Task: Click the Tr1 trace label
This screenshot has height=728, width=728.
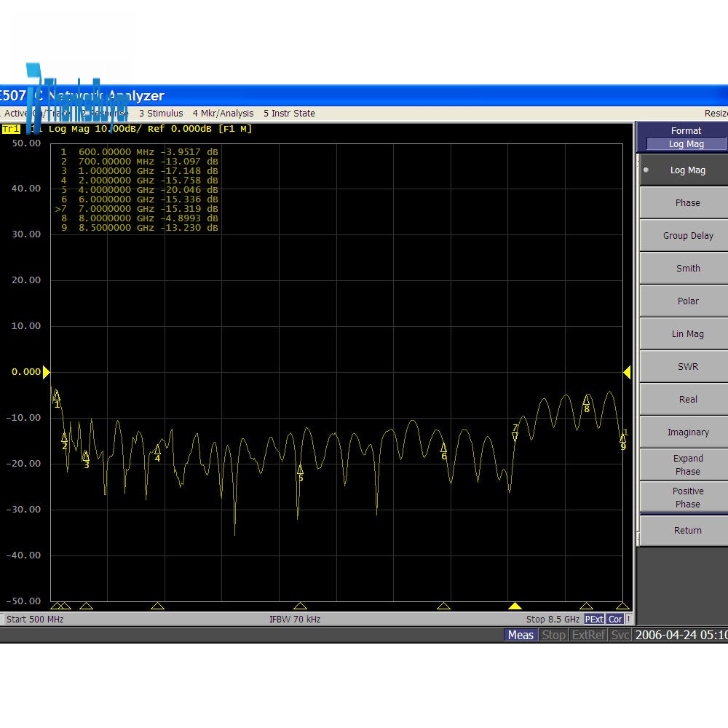Action: 11,129
